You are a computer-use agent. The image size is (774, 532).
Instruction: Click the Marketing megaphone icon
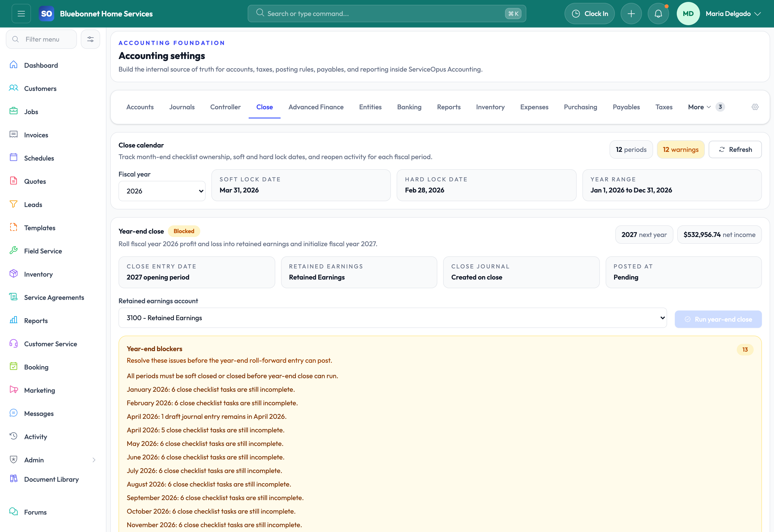tap(13, 390)
